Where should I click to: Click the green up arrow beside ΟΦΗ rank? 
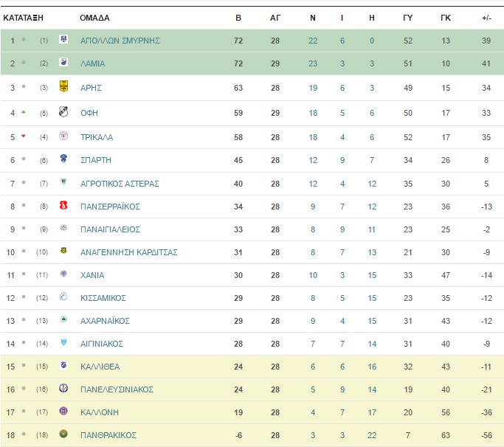tap(23, 112)
